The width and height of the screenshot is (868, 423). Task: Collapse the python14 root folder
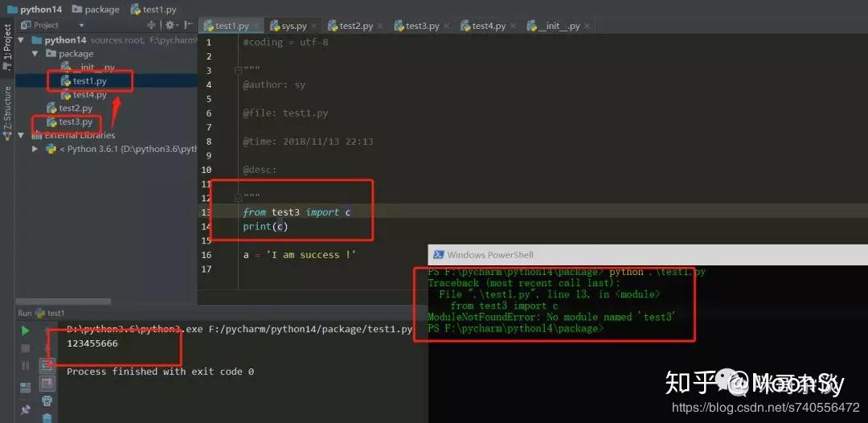[22, 40]
